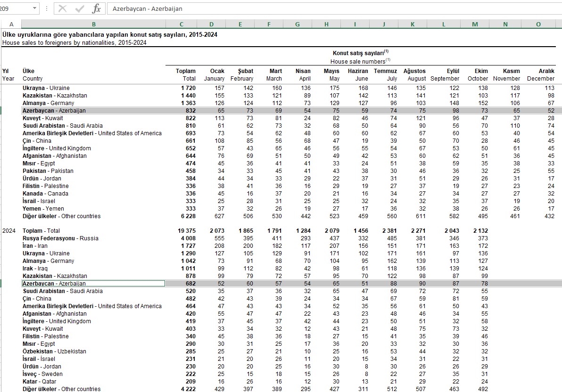Select column B header
Screen dimensions: 562x392
pos(93,24)
